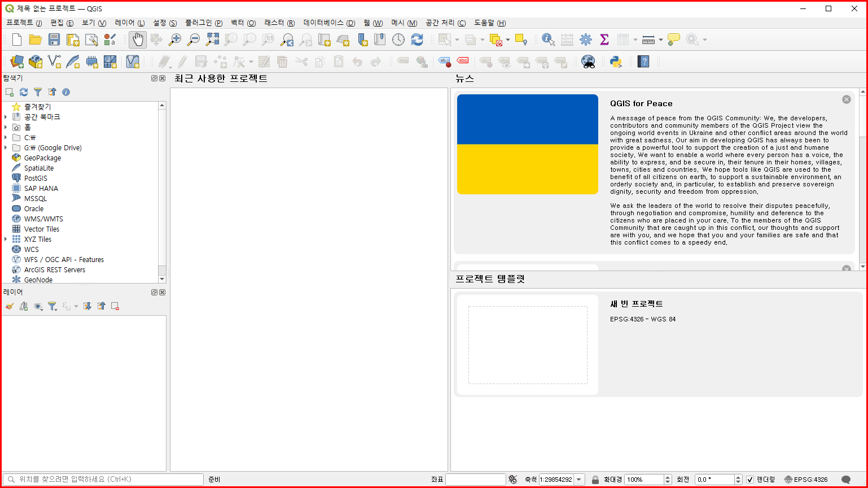Select the Zoom Out magnifier tool

(x=194, y=40)
